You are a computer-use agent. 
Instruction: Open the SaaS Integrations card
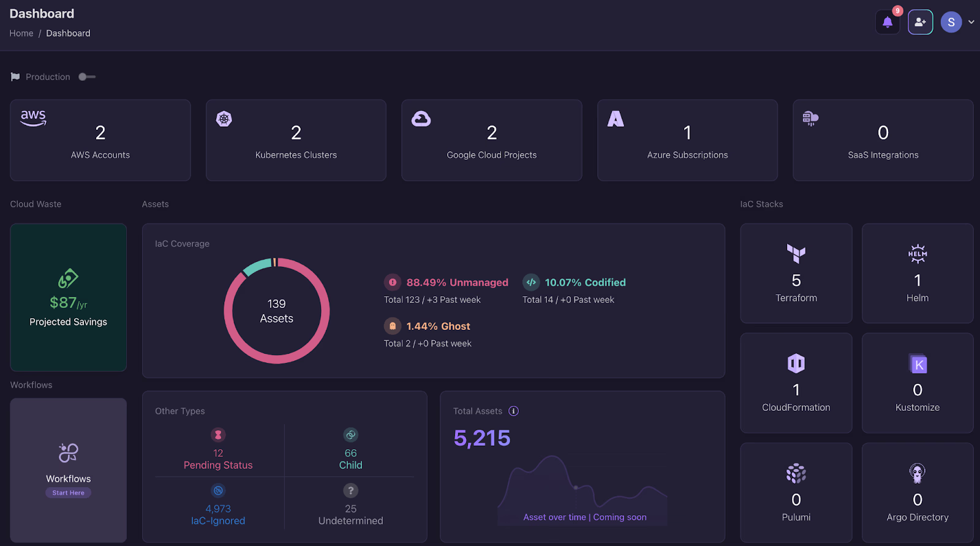pos(883,140)
